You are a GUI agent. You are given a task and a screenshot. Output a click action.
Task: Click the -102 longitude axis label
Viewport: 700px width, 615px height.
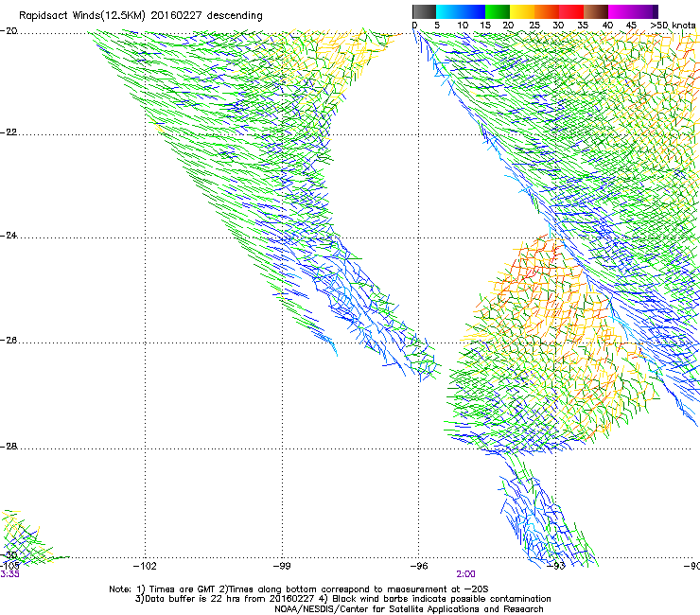click(145, 567)
